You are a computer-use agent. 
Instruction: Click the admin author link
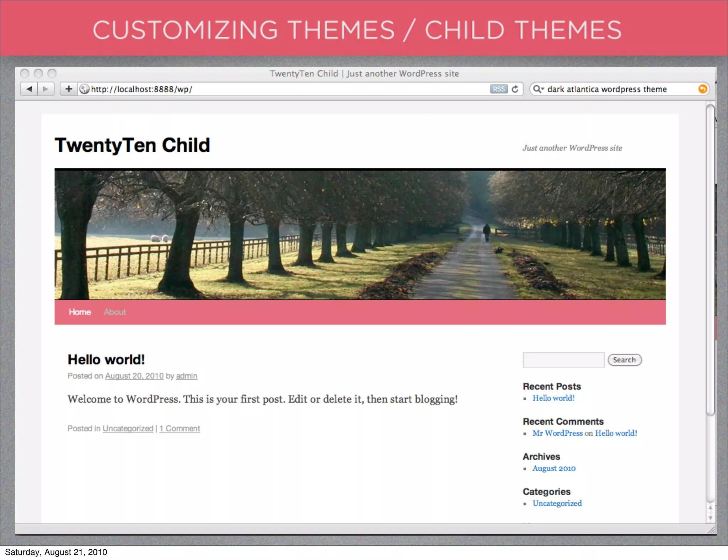click(x=187, y=376)
